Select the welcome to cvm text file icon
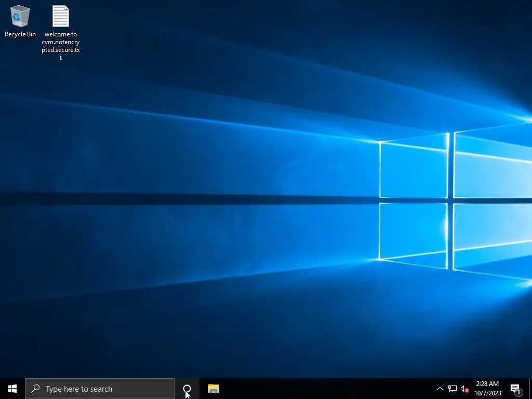532x399 pixels. 61,33
